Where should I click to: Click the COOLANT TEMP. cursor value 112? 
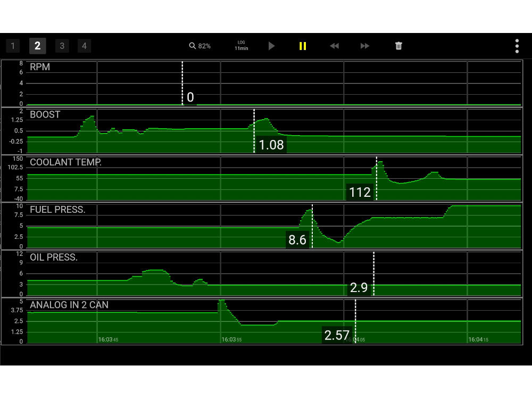[360, 192]
